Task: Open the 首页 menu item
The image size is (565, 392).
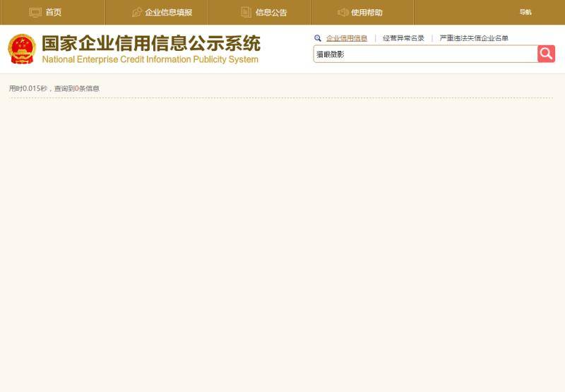Action: 54,12
